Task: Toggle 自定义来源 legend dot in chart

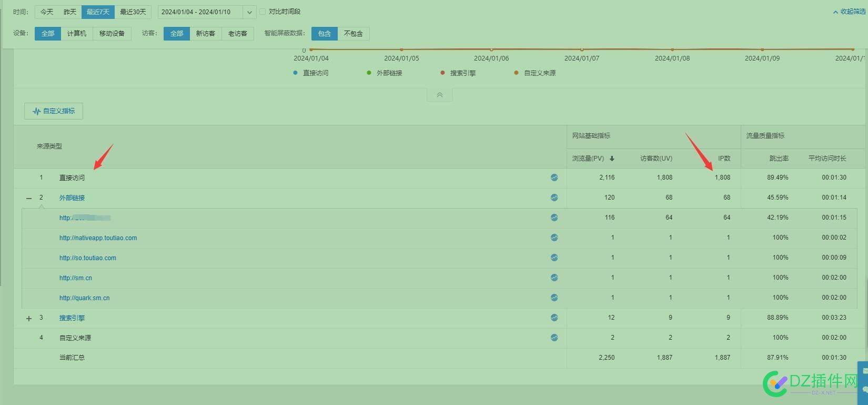Action: click(516, 73)
